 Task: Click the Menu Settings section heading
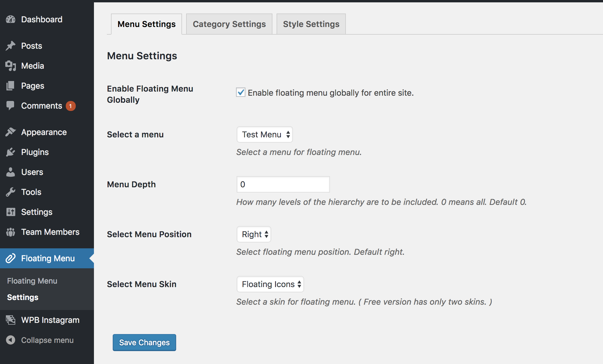pyautogui.click(x=142, y=56)
